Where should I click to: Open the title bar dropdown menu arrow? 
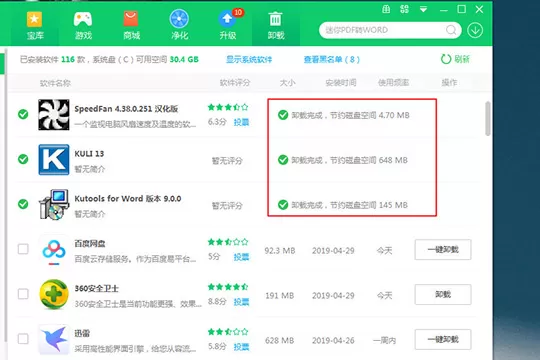coord(424,9)
